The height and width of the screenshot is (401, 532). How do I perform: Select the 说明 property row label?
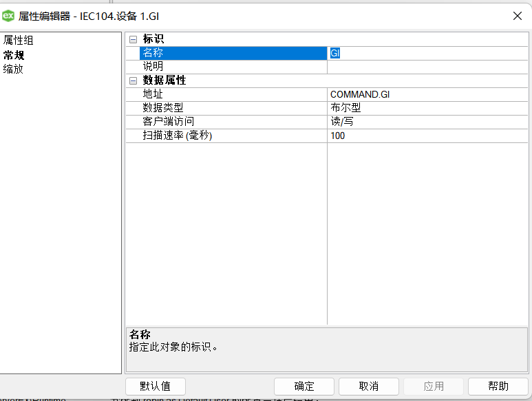pos(153,67)
